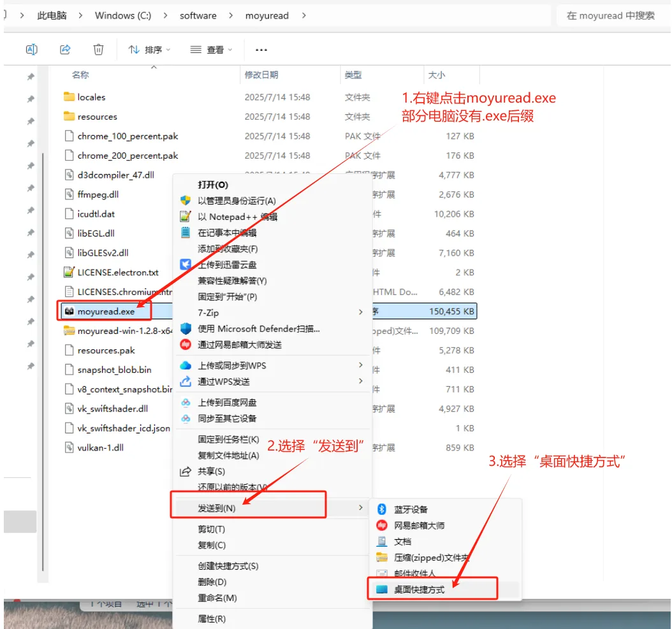
Task: Click the 上传到百度网盘 cloud icon
Action: click(x=187, y=403)
